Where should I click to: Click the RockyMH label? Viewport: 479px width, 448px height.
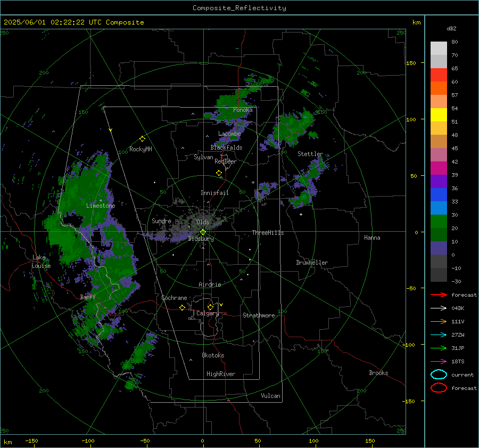(x=141, y=149)
